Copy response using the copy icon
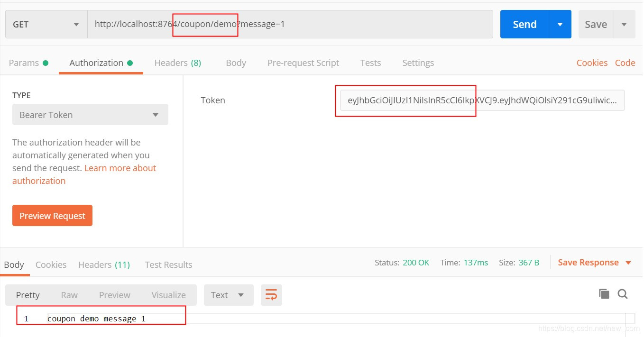Screen dimensions: 644x337 (604, 294)
